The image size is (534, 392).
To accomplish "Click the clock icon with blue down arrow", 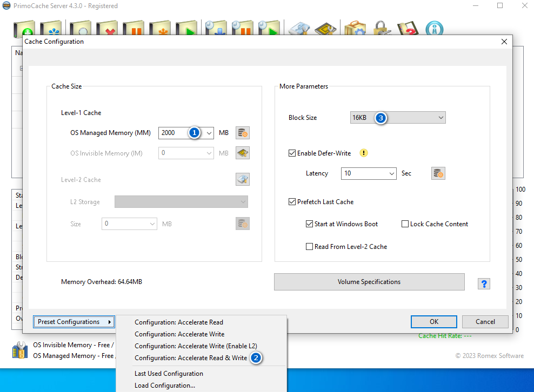I will tap(216, 28).
